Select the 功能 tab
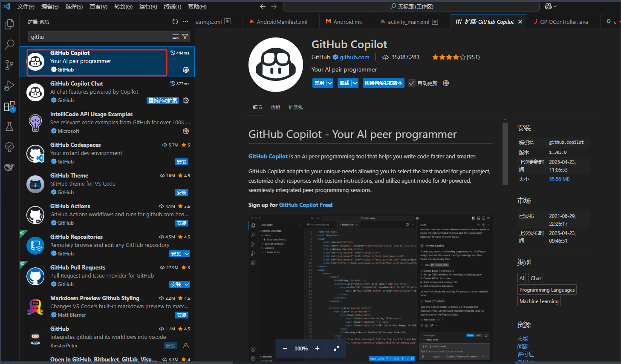The height and width of the screenshot is (364, 621). 275,107
